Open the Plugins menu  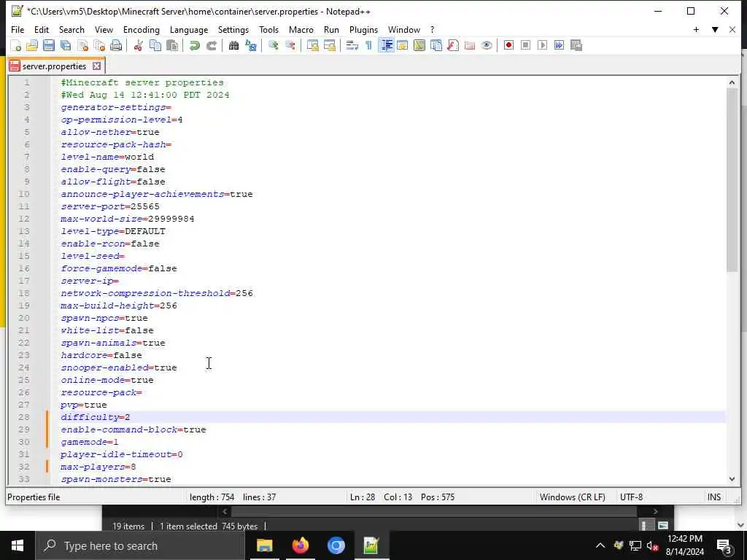[363, 29]
